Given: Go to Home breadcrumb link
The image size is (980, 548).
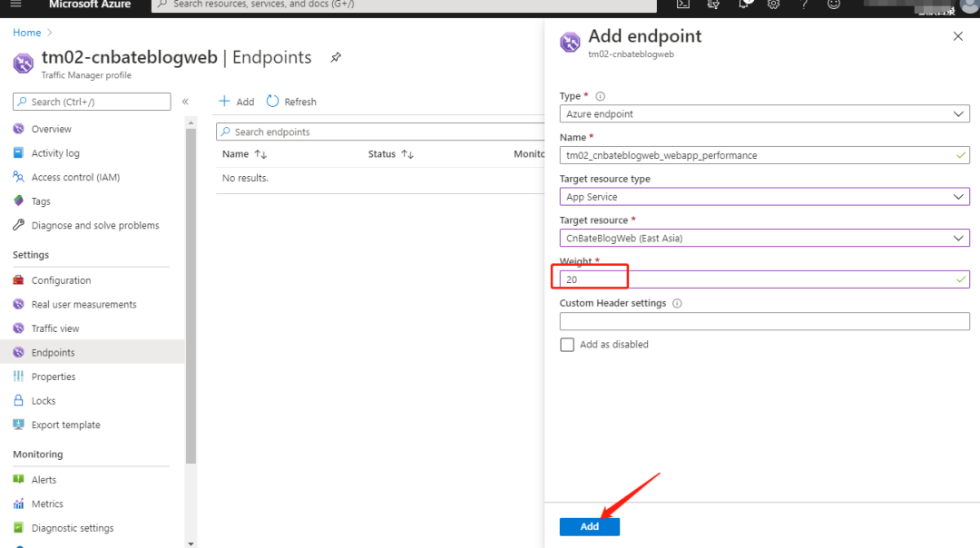Looking at the screenshot, I should point(27,33).
